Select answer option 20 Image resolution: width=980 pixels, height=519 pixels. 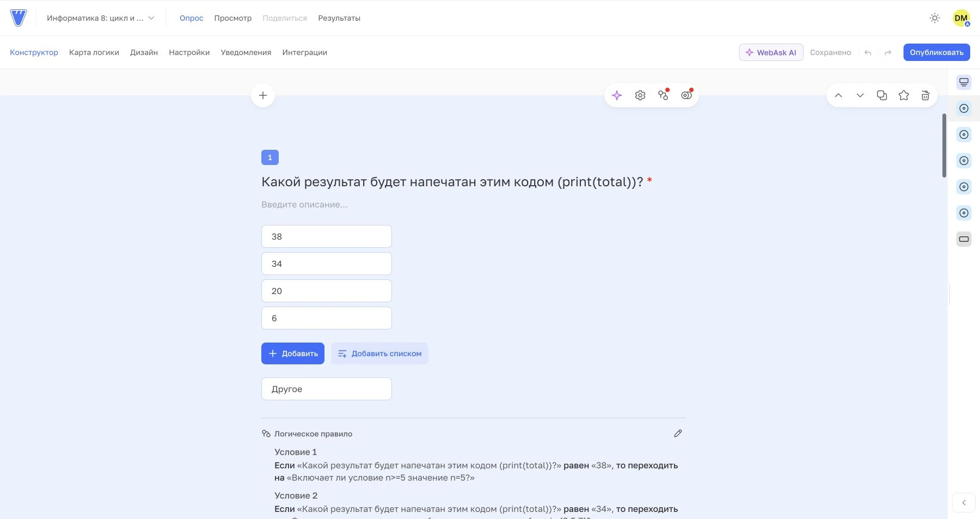[x=327, y=291]
